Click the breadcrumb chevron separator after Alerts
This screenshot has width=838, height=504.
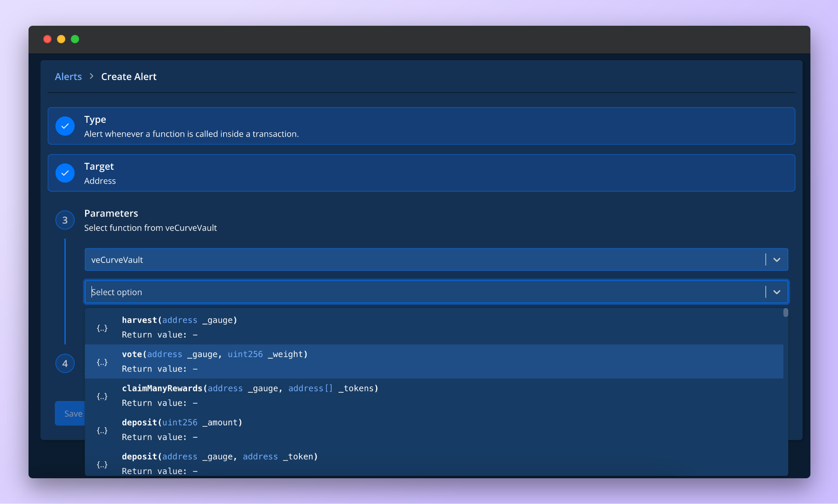pyautogui.click(x=92, y=76)
